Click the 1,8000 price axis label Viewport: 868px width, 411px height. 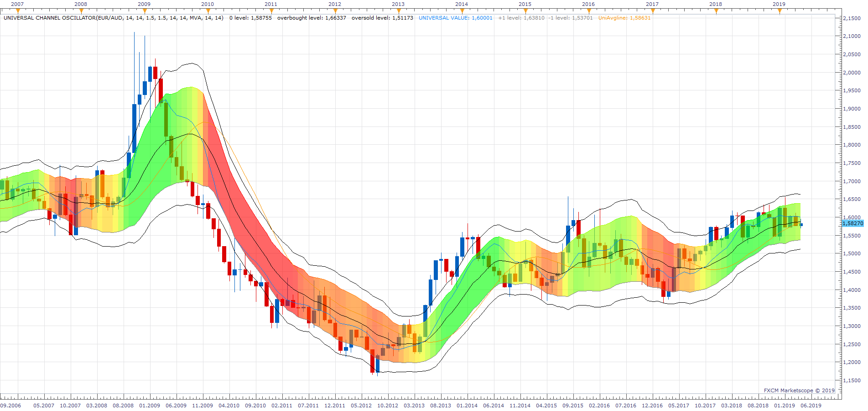852,145
